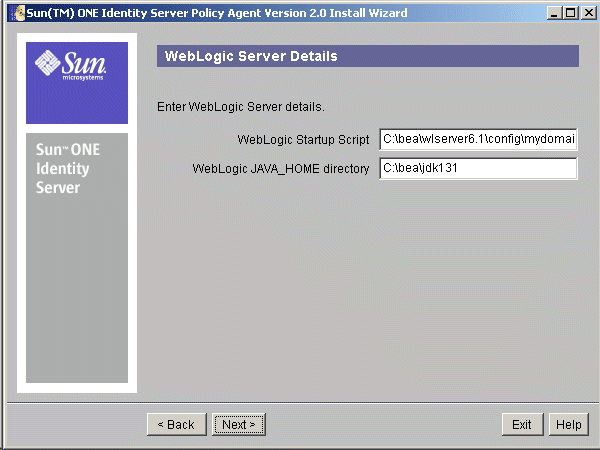Click the wizard window title text
This screenshot has width=600, height=450.
[x=217, y=13]
